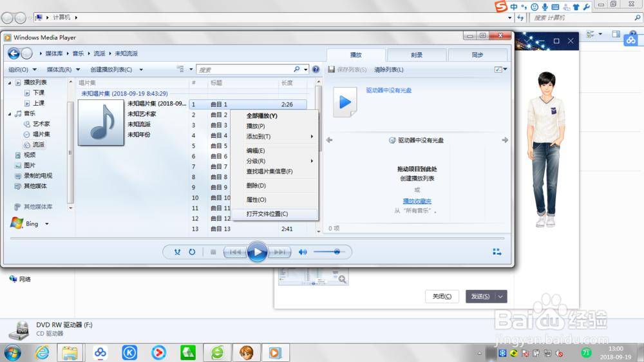644x362 pixels.
Task: Click 保存列表(S) button
Action: pyautogui.click(x=348, y=70)
